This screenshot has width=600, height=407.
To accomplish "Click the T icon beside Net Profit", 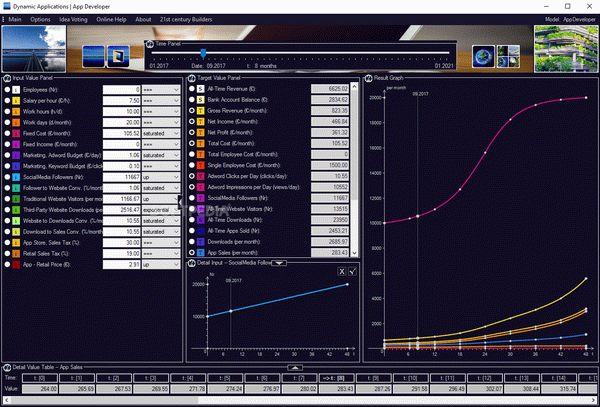I will (201, 132).
